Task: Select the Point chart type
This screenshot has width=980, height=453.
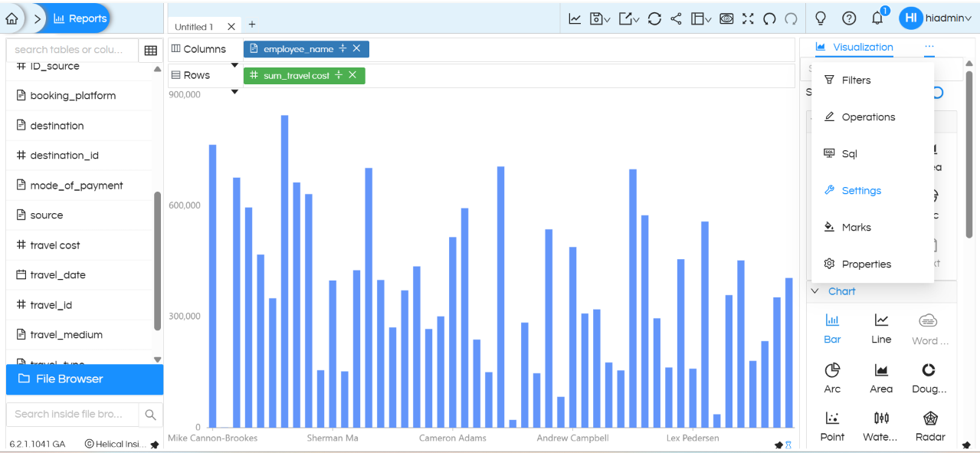Action: (832, 427)
